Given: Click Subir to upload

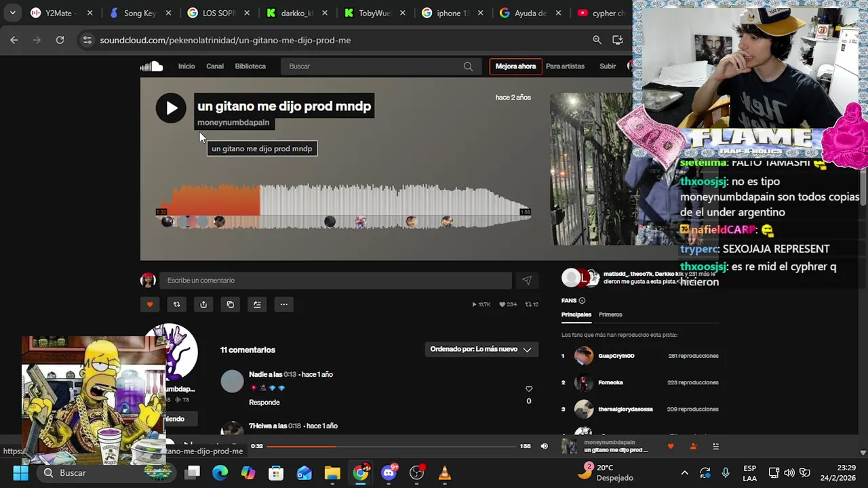Looking at the screenshot, I should pyautogui.click(x=608, y=66).
